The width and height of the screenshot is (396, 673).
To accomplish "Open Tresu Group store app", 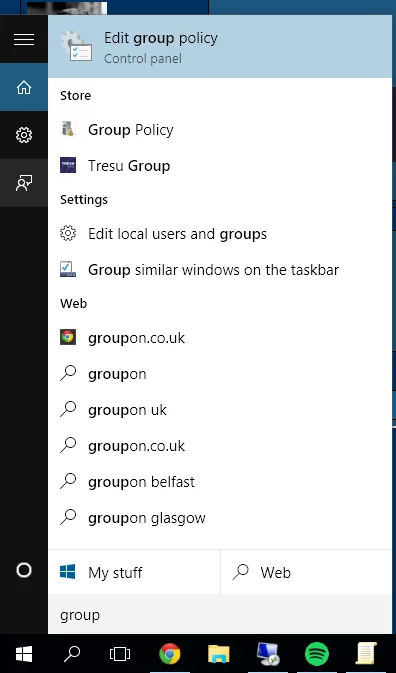I will coord(222,166).
